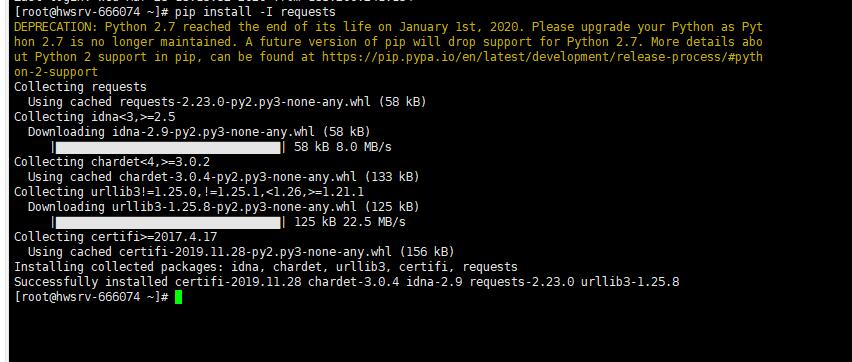Click the green cursor block at prompt
852x362 pixels.
178,297
